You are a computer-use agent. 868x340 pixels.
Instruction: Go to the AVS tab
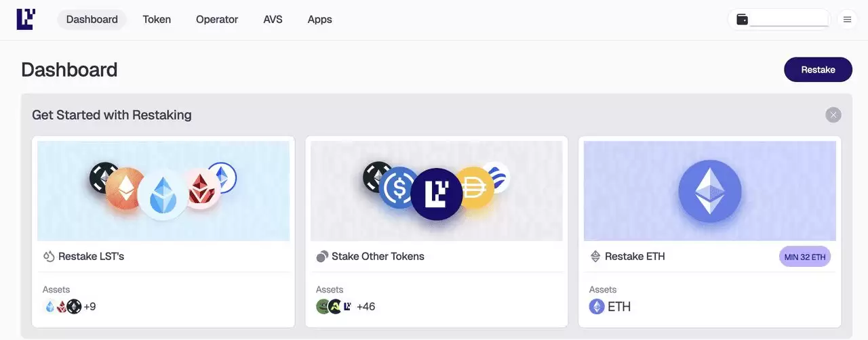[x=273, y=20]
